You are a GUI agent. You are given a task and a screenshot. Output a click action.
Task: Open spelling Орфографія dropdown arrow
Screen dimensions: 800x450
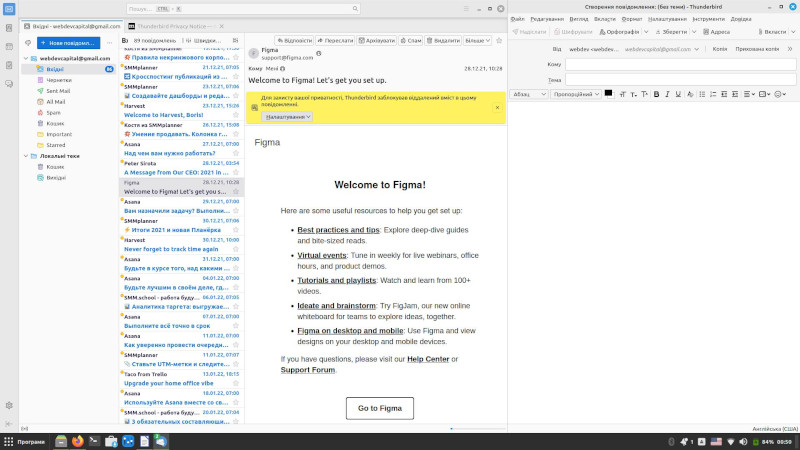[x=646, y=32]
